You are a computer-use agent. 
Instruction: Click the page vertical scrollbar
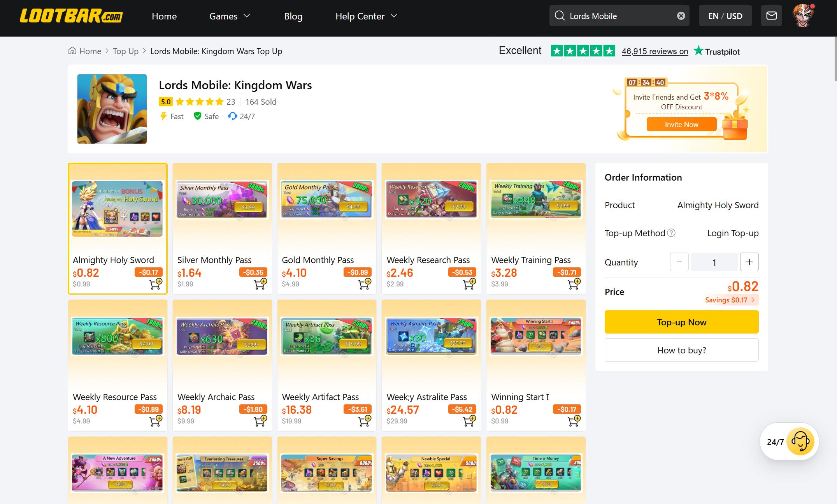(835, 59)
